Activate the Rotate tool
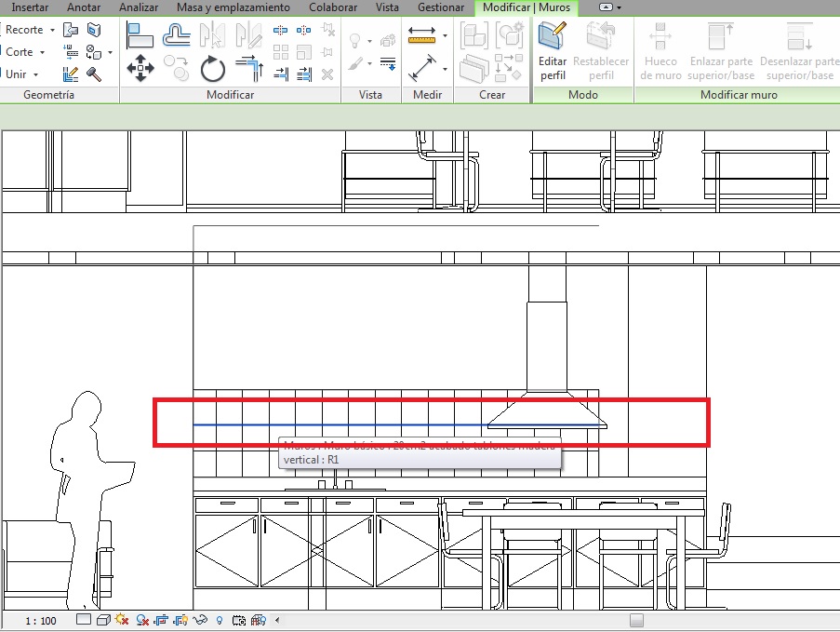 pos(213,68)
